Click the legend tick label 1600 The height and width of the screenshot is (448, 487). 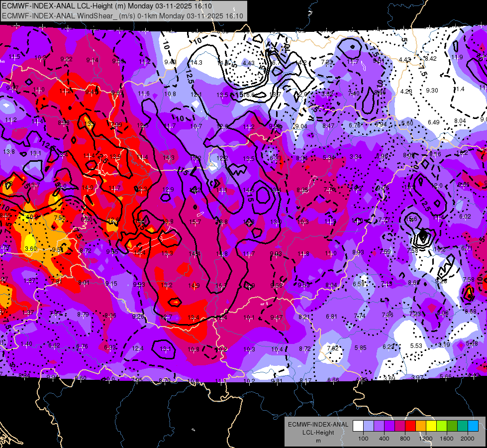[447, 439]
